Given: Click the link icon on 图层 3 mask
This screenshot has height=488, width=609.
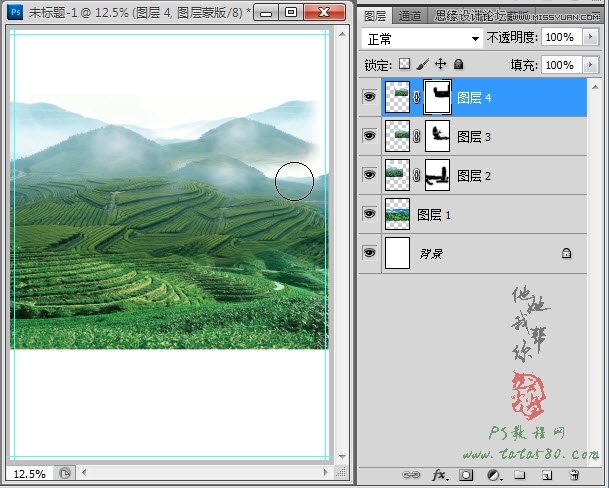Looking at the screenshot, I should (x=417, y=136).
